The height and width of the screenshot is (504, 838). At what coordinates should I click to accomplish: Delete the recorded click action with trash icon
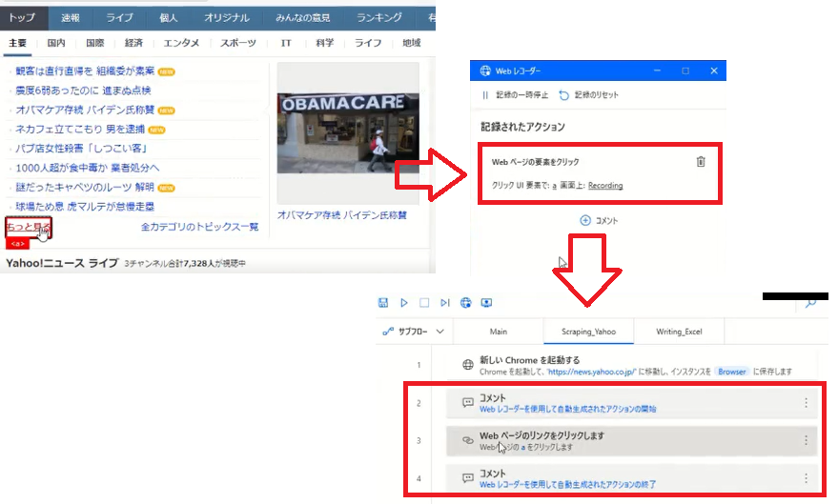(701, 161)
